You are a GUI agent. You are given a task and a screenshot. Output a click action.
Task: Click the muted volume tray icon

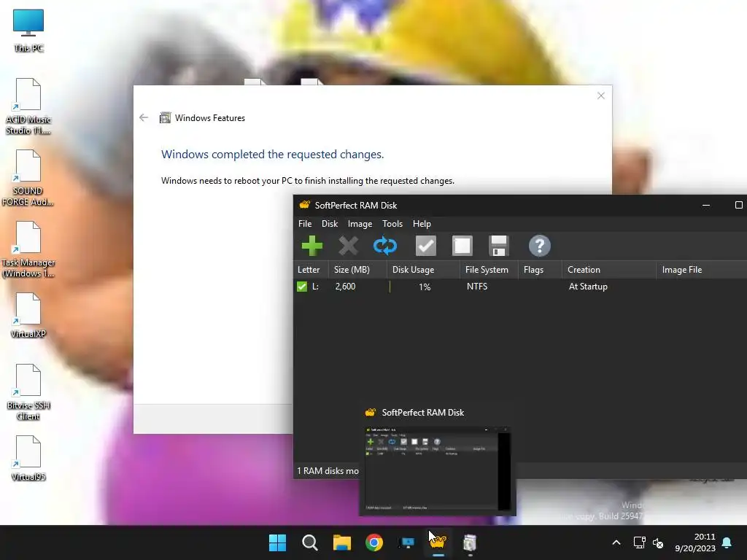pyautogui.click(x=658, y=542)
